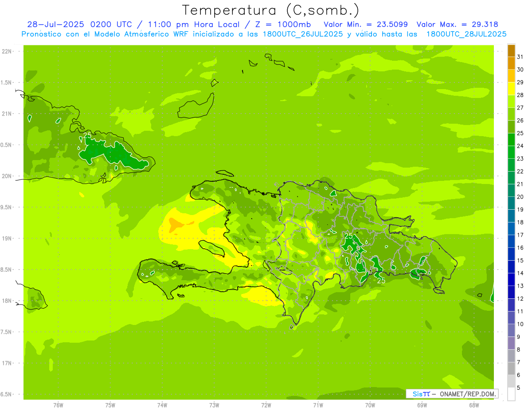Click the "6.5N" latitude axis label

[x=7, y=394]
